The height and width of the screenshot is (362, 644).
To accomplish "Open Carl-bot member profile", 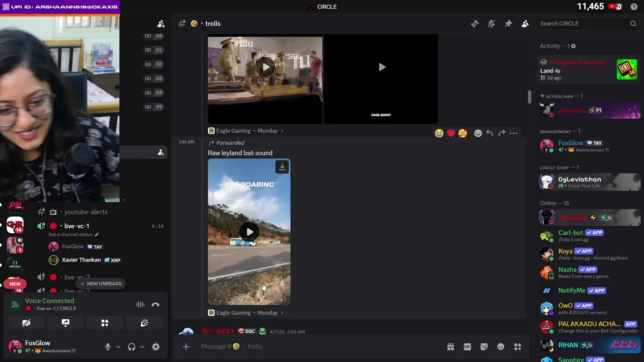I will point(588,235).
